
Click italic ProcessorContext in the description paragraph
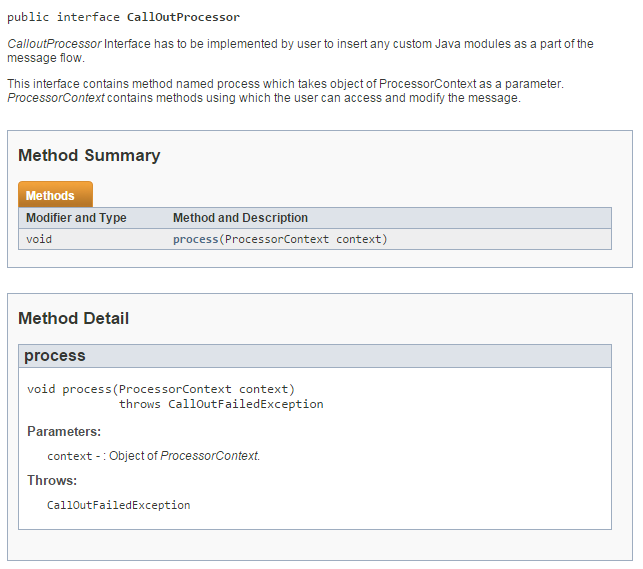pos(56,98)
